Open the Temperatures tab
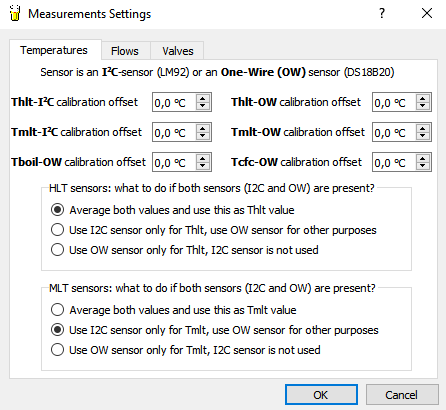The height and width of the screenshot is (410, 446). pyautogui.click(x=54, y=50)
